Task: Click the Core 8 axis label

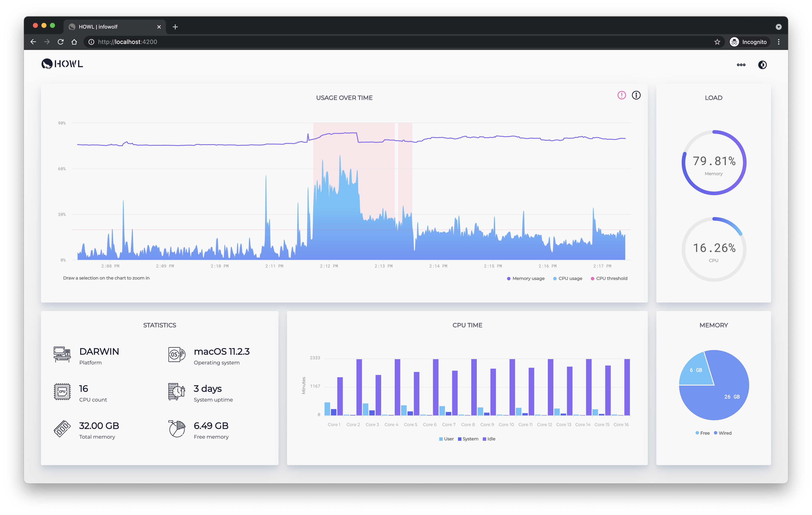Action: [468, 425]
